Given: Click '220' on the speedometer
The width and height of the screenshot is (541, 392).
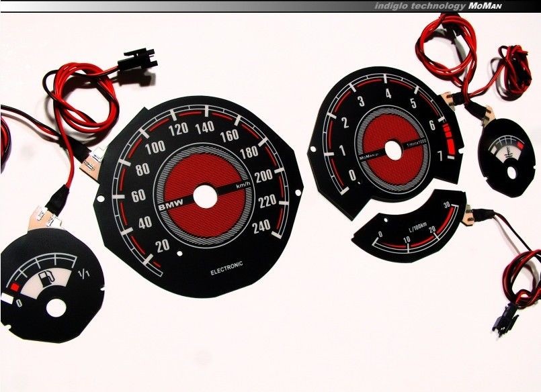Looking at the screenshot, I should [x=267, y=201].
